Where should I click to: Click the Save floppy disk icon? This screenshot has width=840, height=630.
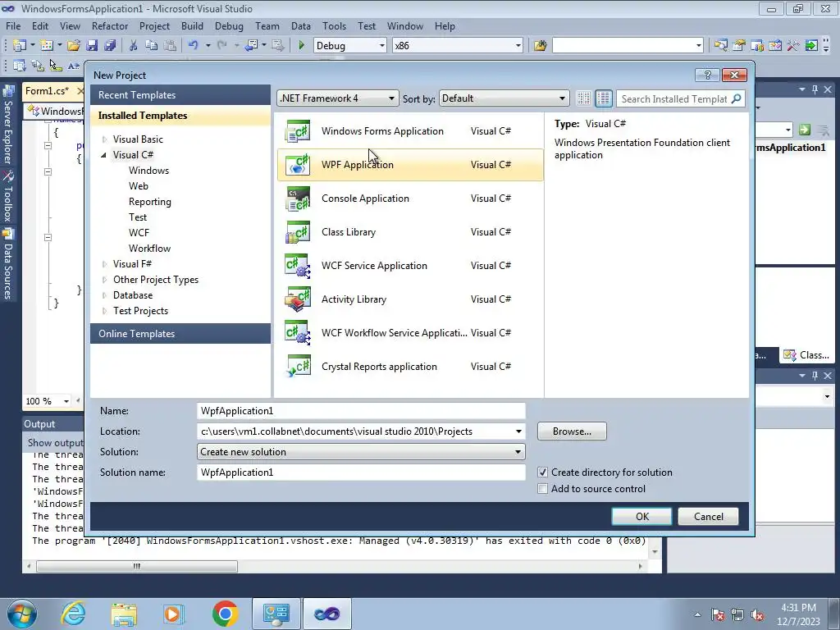tap(92, 46)
